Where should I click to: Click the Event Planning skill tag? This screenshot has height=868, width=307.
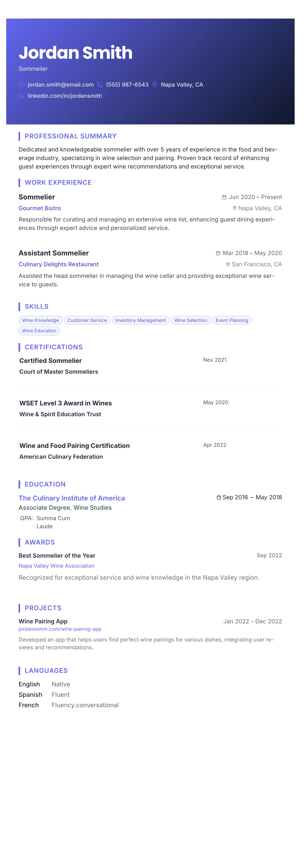[232, 320]
